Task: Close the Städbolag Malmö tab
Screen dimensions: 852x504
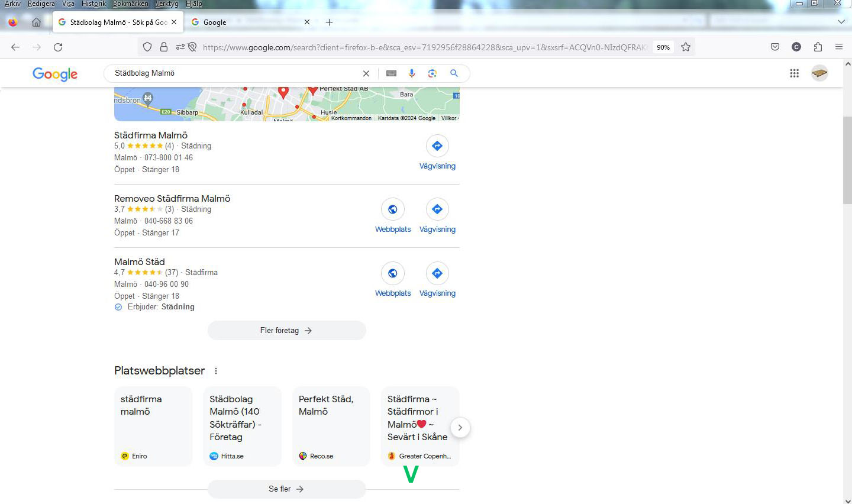Action: click(174, 22)
